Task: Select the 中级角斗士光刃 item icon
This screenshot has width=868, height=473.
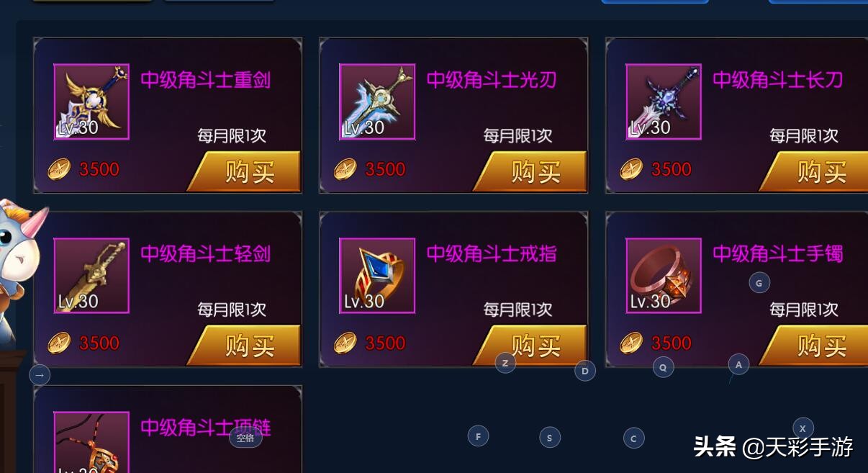Action: pyautogui.click(x=377, y=102)
